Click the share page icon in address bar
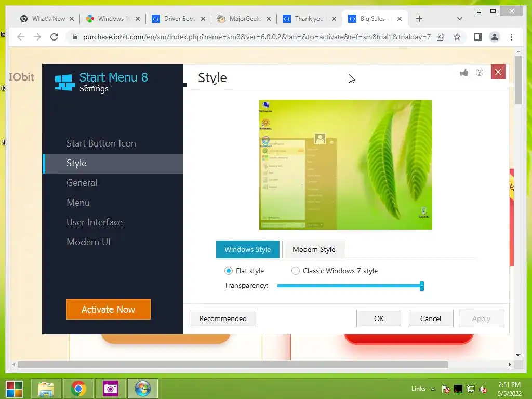This screenshot has height=399, width=532. pyautogui.click(x=441, y=37)
